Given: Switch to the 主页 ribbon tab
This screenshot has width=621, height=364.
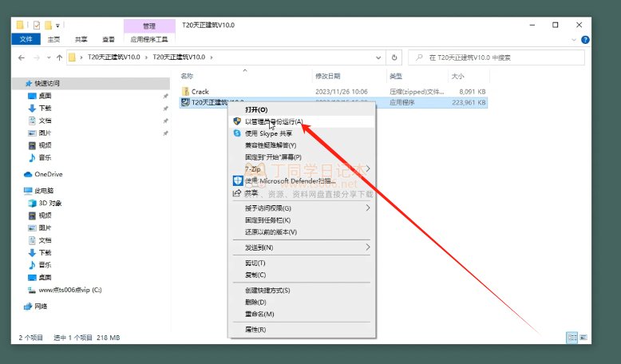Looking at the screenshot, I should click(53, 39).
